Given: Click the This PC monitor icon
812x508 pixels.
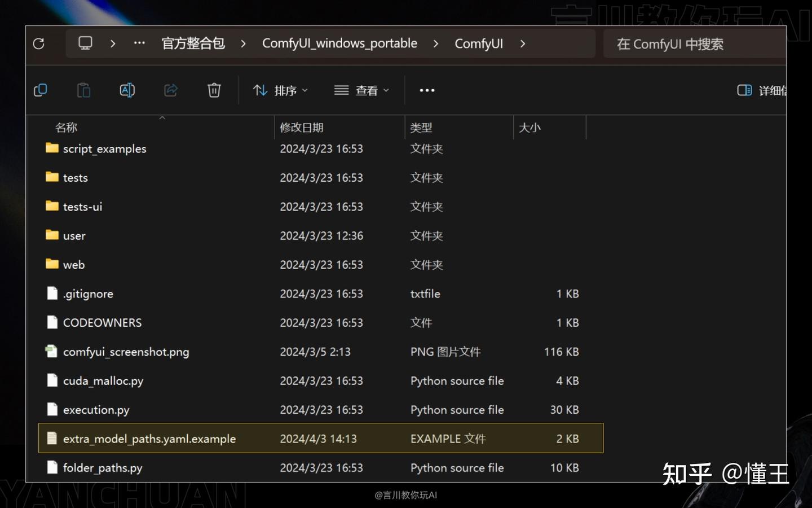Looking at the screenshot, I should (x=85, y=43).
